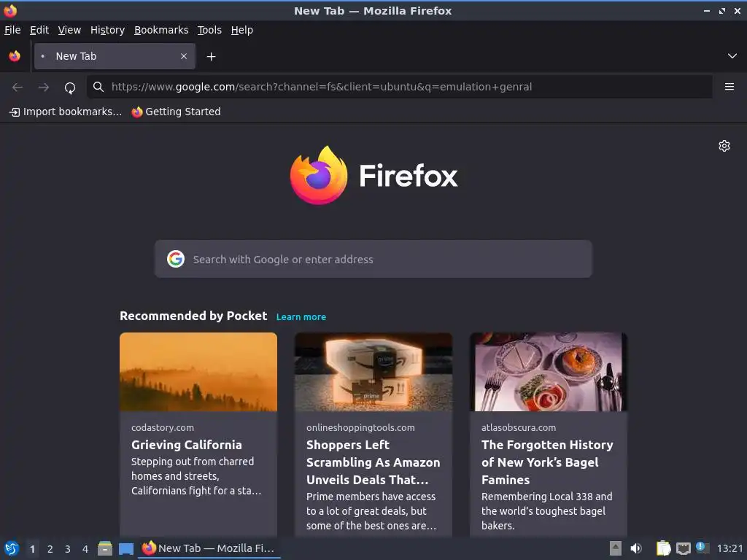Open a new tab with plus button
747x560 pixels.
point(211,57)
